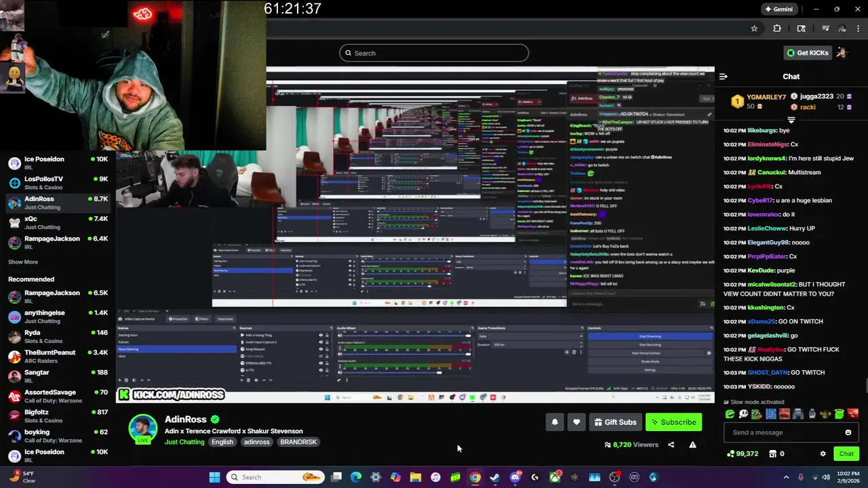Click the chat scrollbar thumb
Viewport: 868px width, 488px height.
865,386
